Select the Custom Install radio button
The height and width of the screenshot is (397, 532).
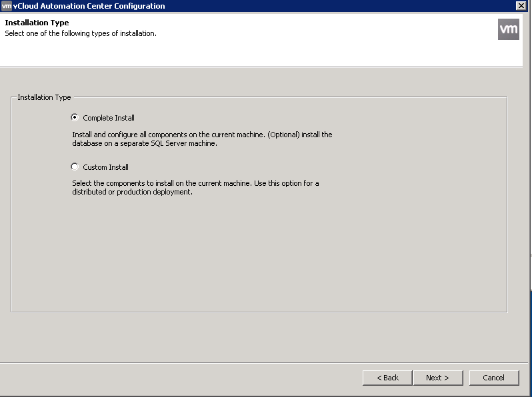click(x=75, y=167)
